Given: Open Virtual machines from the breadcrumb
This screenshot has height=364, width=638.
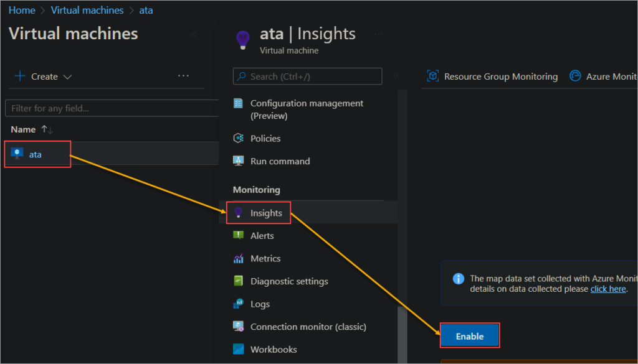Looking at the screenshot, I should pyautogui.click(x=87, y=10).
